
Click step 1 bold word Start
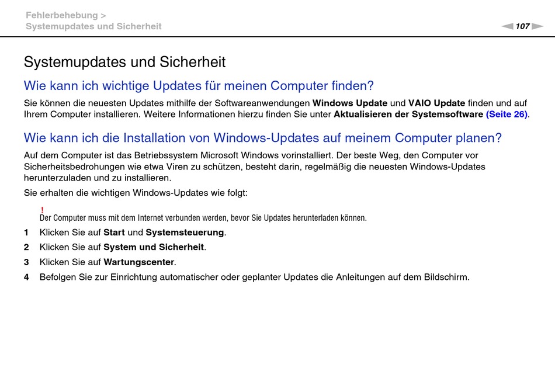point(114,233)
